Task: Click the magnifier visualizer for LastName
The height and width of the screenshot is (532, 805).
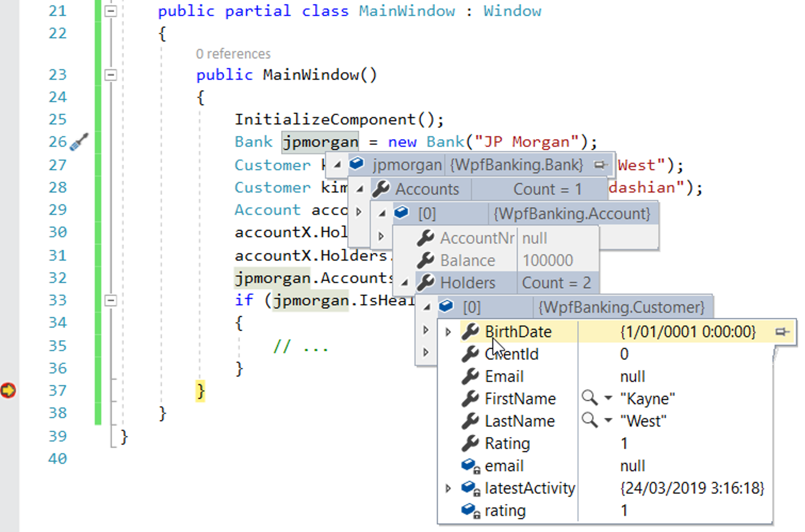Action: click(589, 421)
